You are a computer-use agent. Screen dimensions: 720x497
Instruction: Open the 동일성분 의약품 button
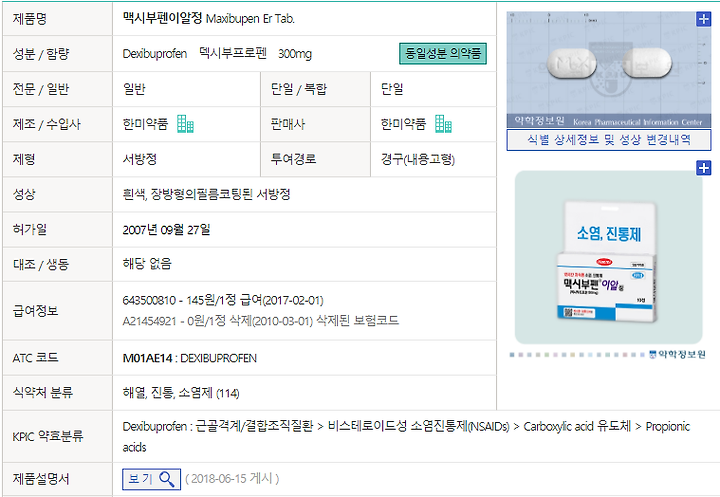[x=443, y=54]
